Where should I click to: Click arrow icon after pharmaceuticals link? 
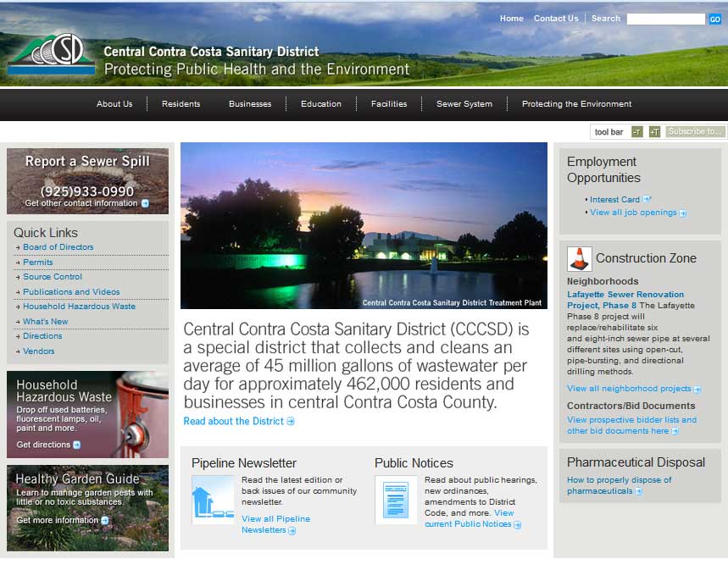639,491
